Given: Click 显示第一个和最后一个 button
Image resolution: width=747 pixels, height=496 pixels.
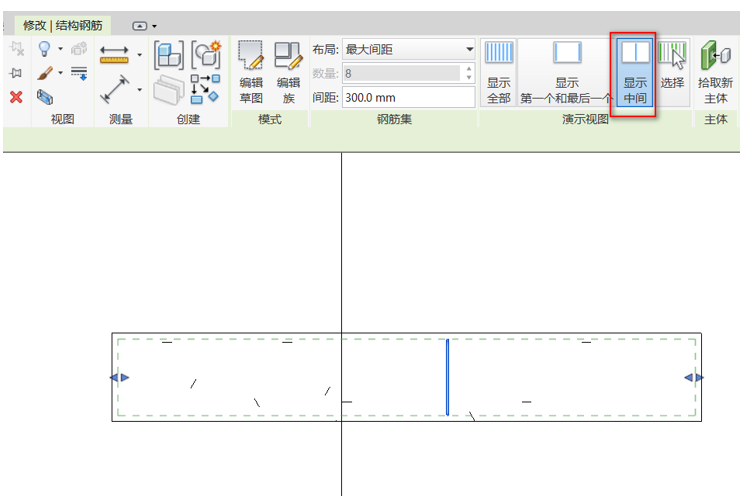Looking at the screenshot, I should tap(566, 72).
